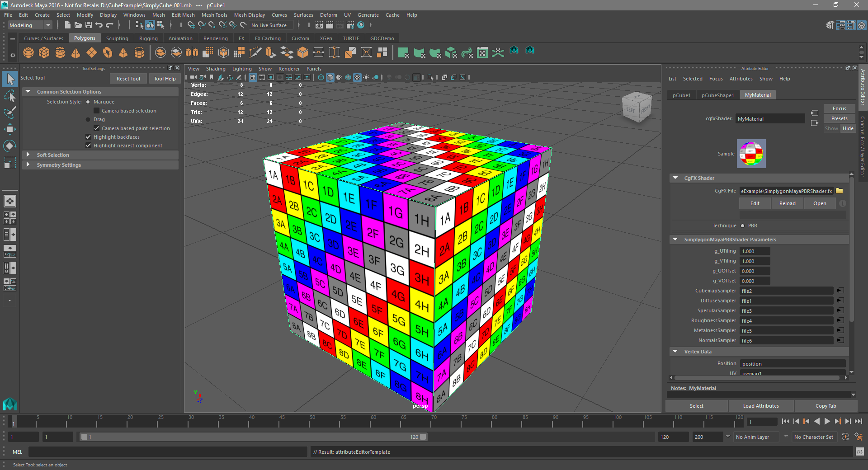Toggle the viewport grid display
The height and width of the screenshot is (470, 868).
pyautogui.click(x=253, y=77)
